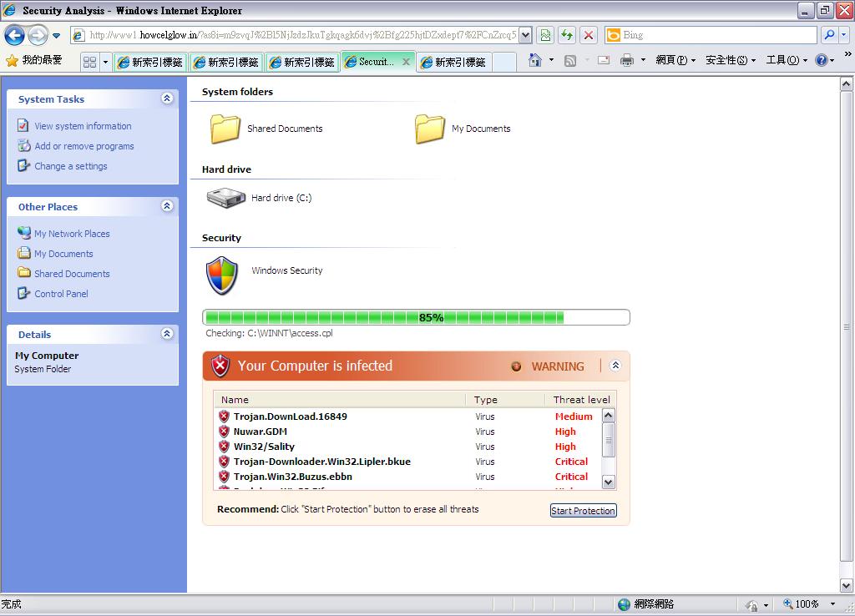Click the 85% scan progress bar
This screenshot has height=616, width=855.
(x=416, y=317)
